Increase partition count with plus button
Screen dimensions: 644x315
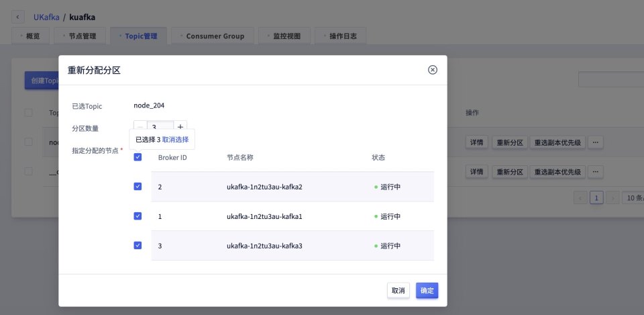click(x=180, y=127)
